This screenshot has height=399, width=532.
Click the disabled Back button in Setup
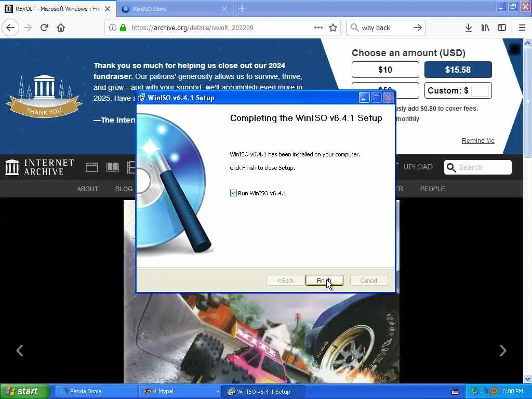click(285, 280)
